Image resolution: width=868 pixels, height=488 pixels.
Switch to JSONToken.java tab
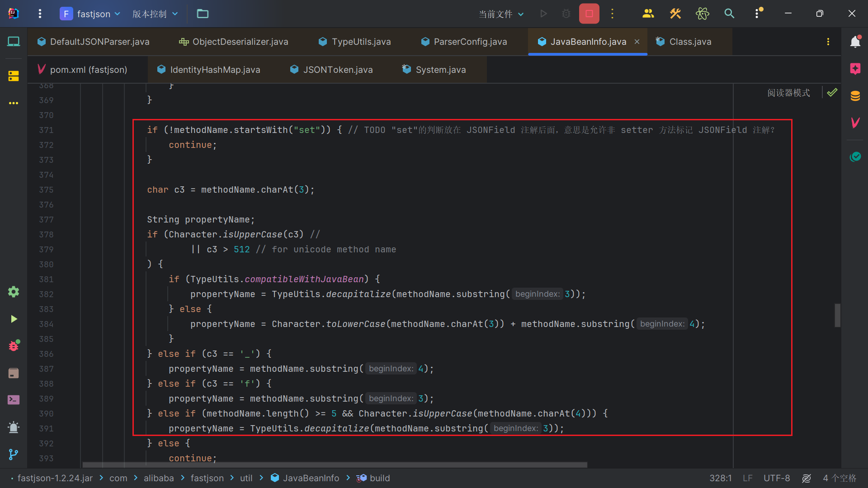click(331, 70)
